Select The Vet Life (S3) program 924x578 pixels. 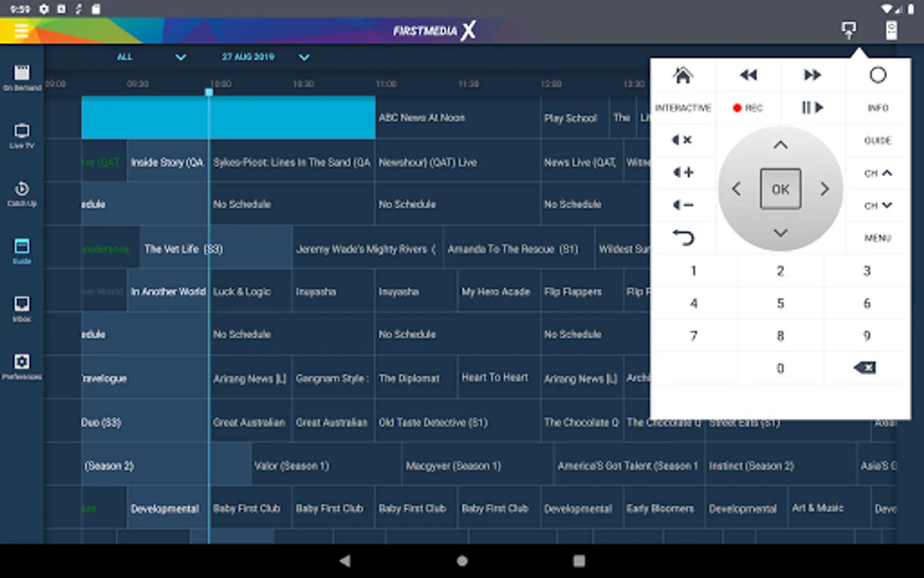[216, 249]
